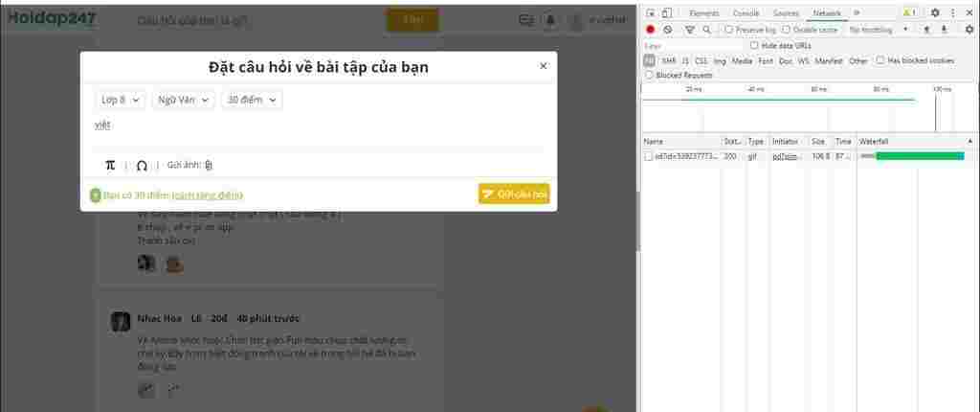
Task: Toggle the device toolbar icon
Action: click(667, 13)
